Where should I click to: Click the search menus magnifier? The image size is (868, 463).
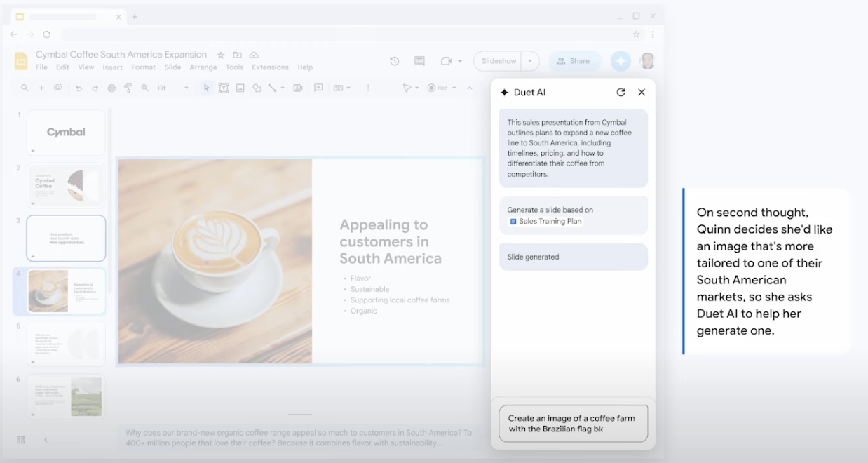coord(25,88)
